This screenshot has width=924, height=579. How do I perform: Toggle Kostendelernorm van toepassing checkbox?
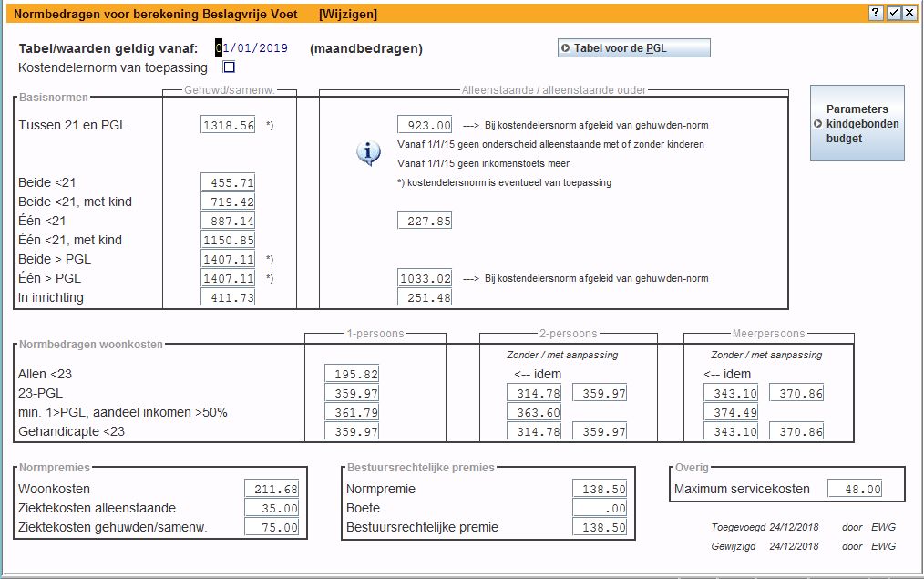229,67
